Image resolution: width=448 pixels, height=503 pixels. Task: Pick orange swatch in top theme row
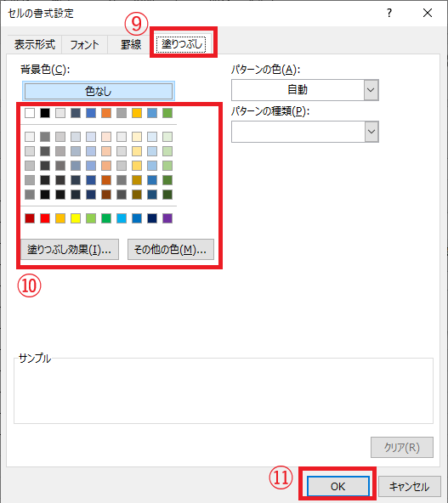pyautogui.click(x=106, y=113)
